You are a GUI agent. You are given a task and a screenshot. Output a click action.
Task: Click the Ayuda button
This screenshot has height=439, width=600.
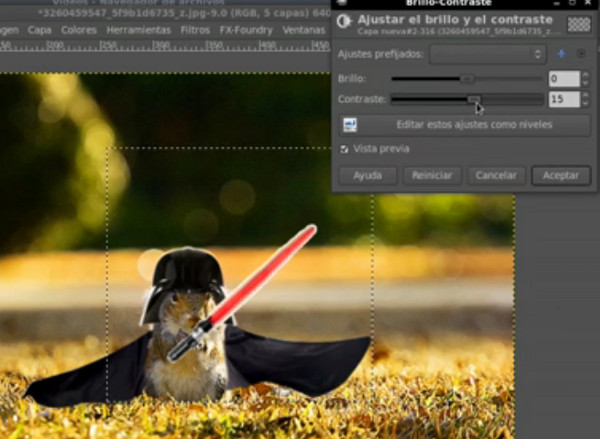tap(368, 175)
